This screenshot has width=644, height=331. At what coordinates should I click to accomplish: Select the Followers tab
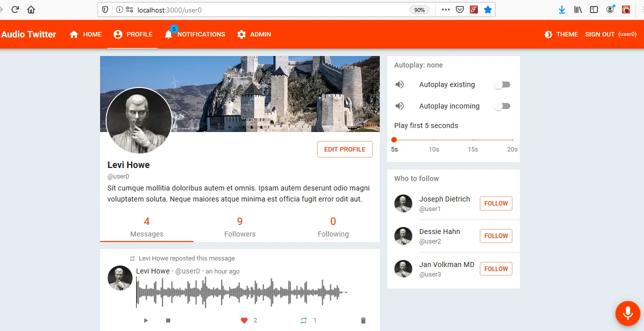point(240,227)
